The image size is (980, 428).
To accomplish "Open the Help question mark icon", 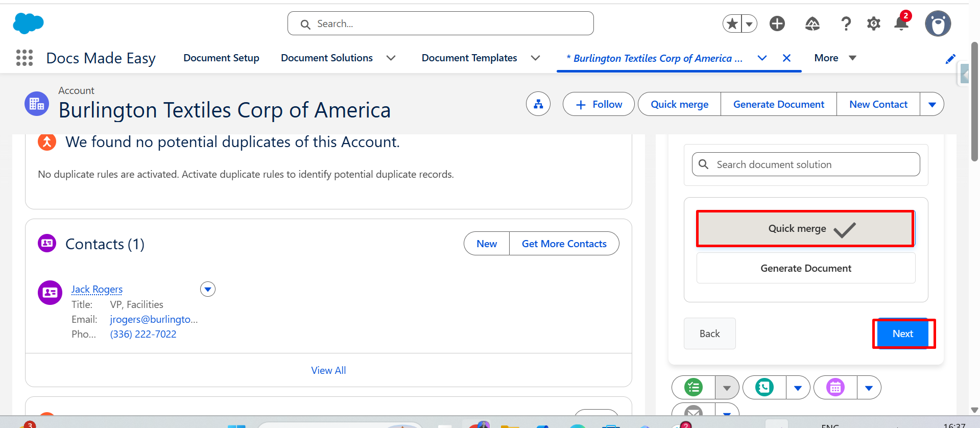I will pos(846,23).
